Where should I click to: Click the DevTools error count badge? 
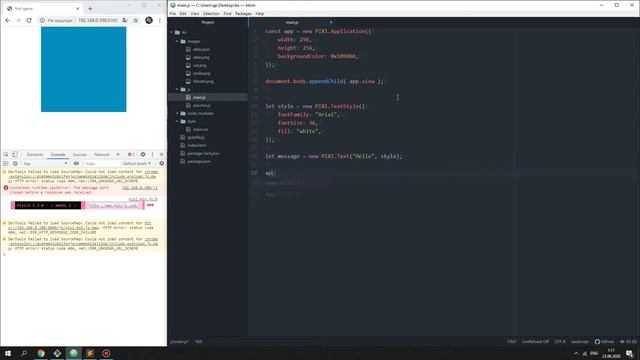pyautogui.click(x=131, y=155)
